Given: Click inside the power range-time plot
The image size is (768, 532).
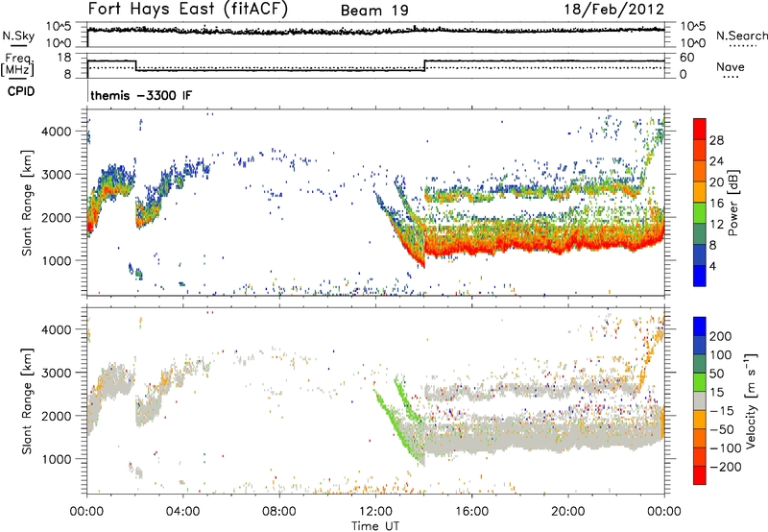Looking at the screenshot, I should coord(375,203).
